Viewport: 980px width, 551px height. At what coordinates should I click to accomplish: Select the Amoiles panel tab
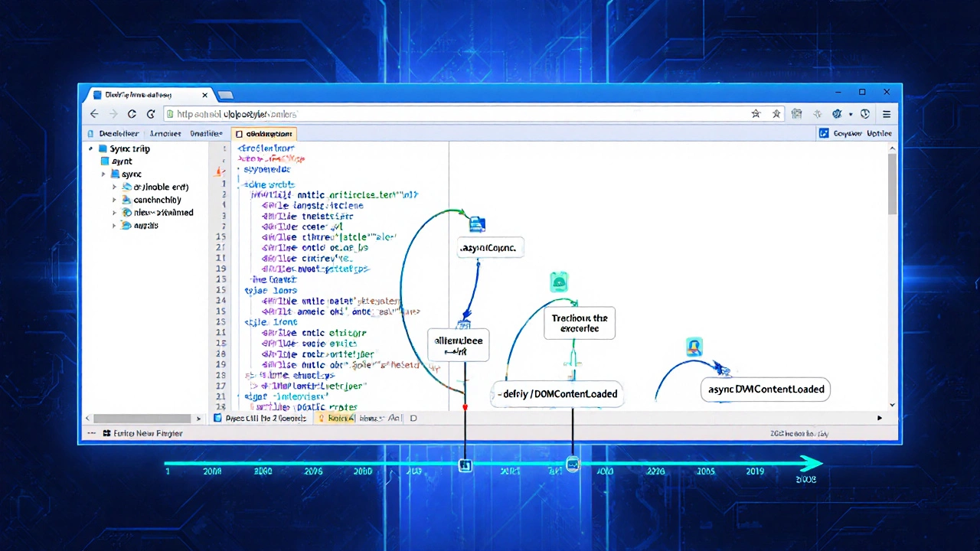click(x=165, y=133)
